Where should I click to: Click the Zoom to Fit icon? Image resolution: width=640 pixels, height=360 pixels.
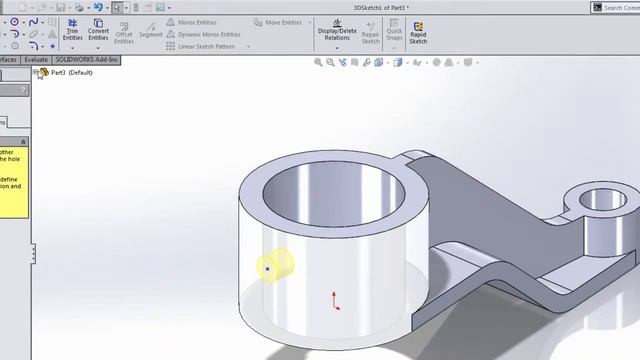(x=318, y=62)
